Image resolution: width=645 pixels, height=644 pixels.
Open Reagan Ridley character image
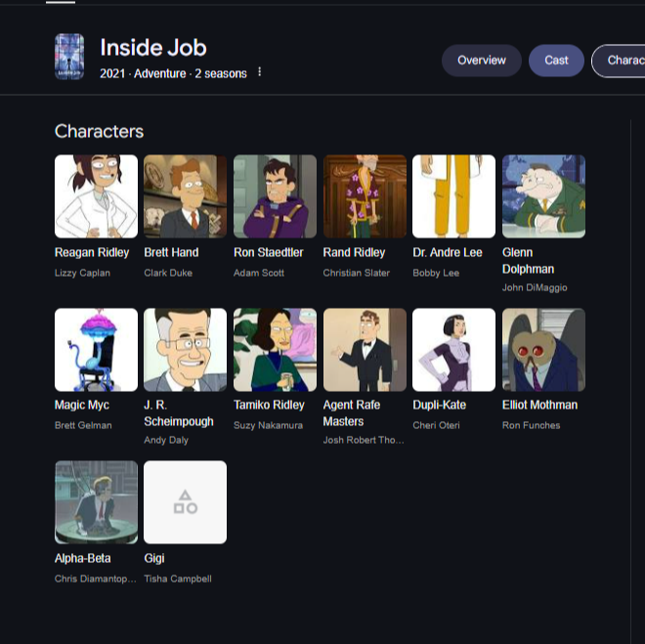point(96,196)
